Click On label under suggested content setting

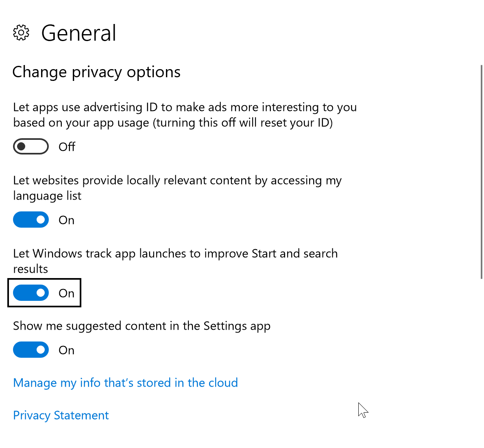click(66, 350)
